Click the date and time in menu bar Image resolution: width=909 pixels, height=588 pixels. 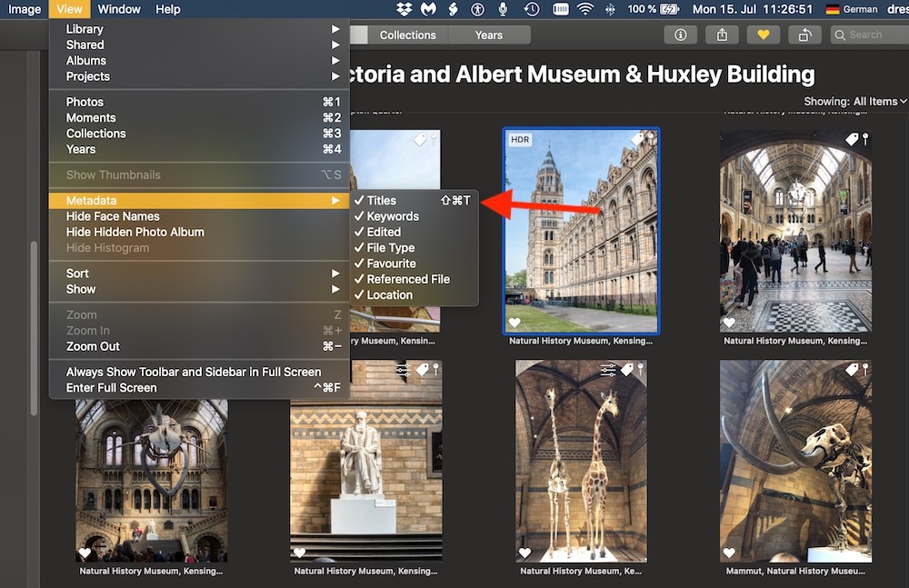[x=753, y=9]
